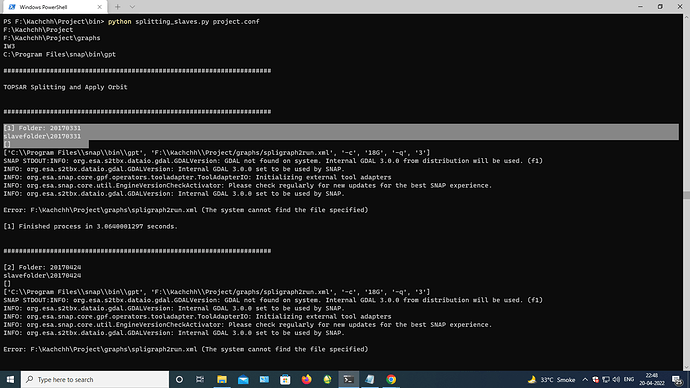The image size is (690, 388).
Task: Click the security shield tray icon
Action: (595, 379)
